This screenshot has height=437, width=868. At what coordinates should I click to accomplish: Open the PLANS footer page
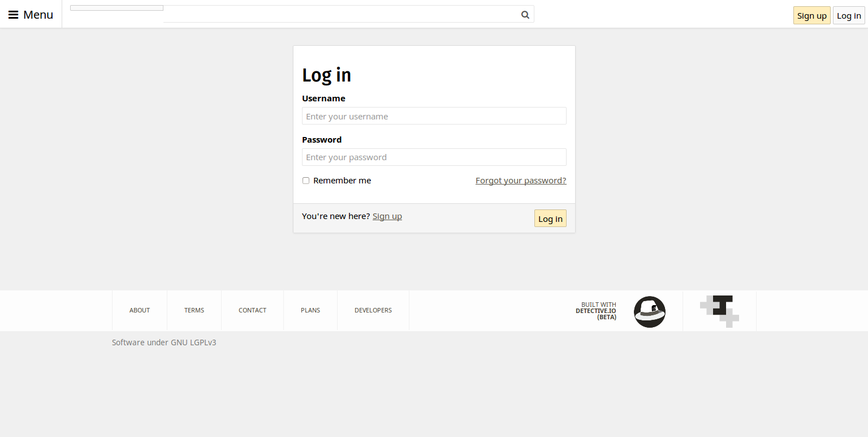tap(310, 310)
